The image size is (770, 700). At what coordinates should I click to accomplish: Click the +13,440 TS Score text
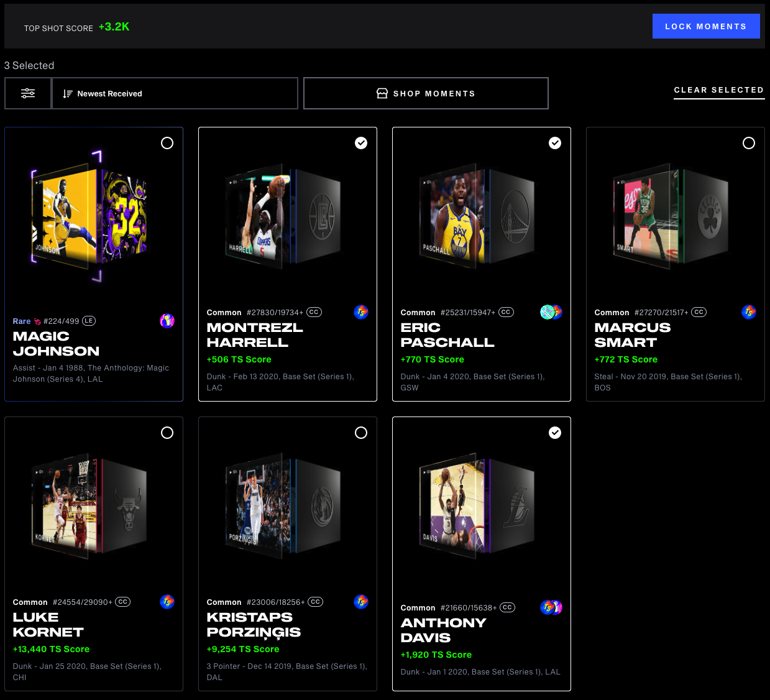click(x=51, y=649)
